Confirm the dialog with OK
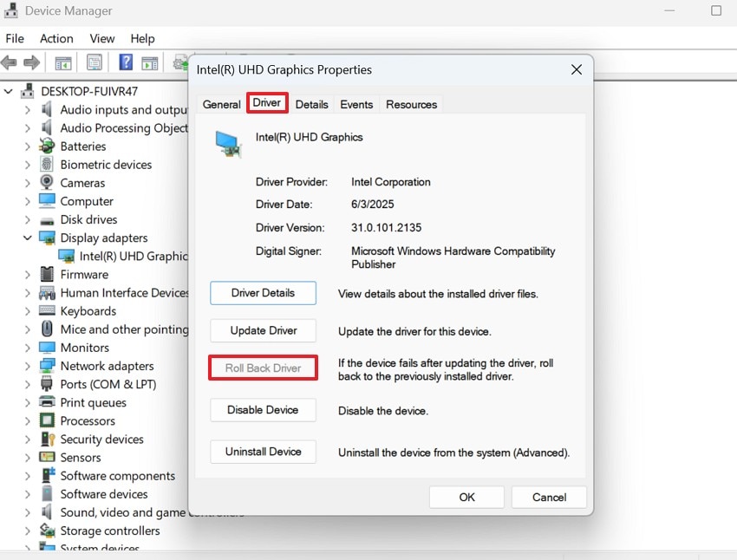737x560 pixels. pos(466,497)
